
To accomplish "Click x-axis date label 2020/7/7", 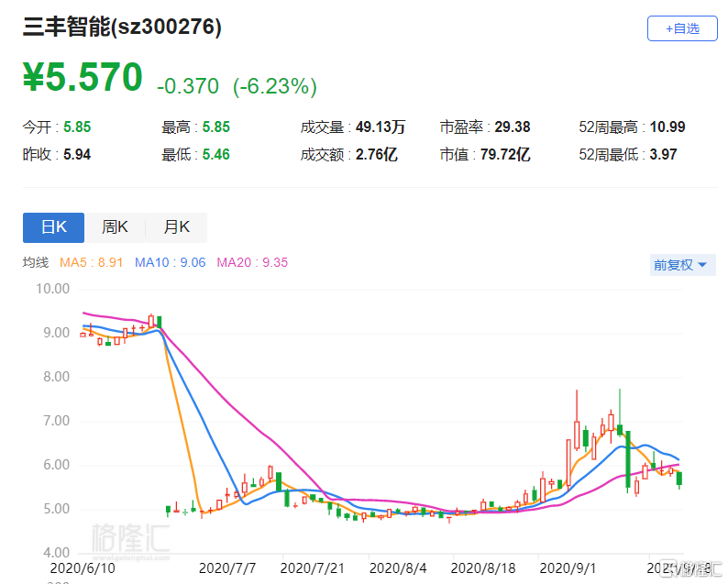I will click(227, 568).
